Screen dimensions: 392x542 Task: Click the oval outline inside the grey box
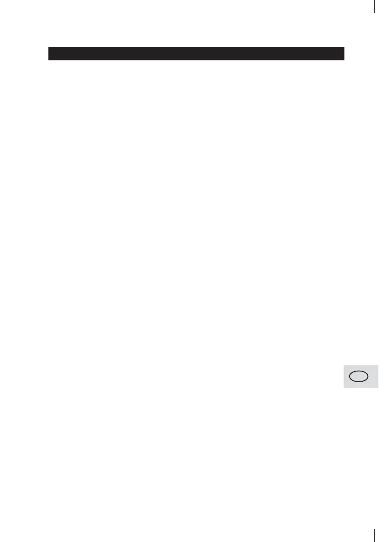[x=358, y=377]
